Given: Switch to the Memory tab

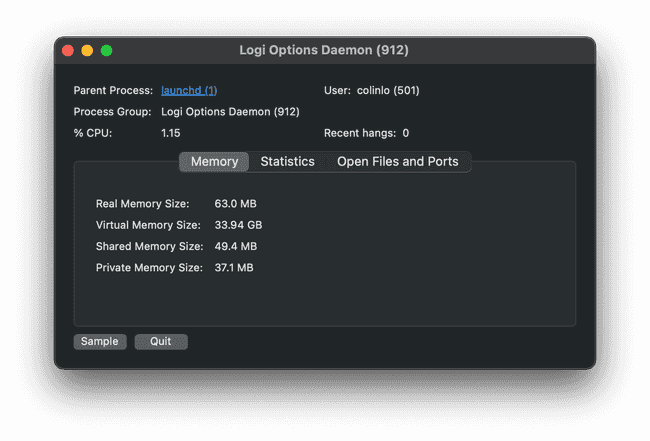Looking at the screenshot, I should click(214, 162).
